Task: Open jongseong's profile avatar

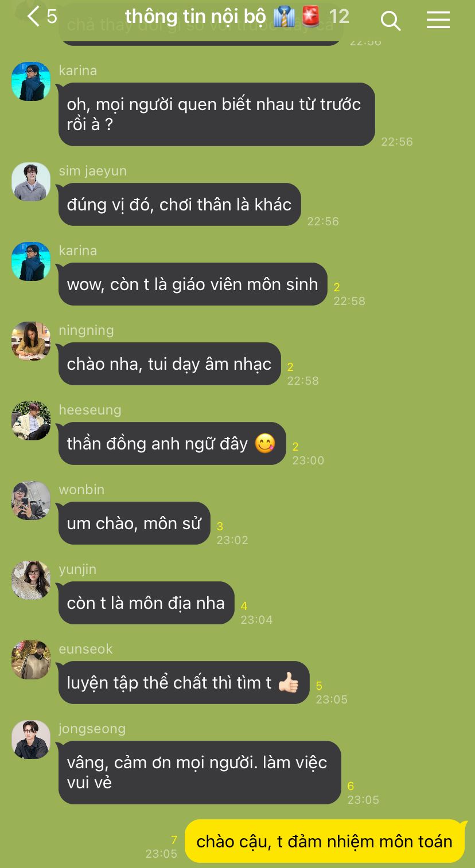Action: tap(31, 740)
